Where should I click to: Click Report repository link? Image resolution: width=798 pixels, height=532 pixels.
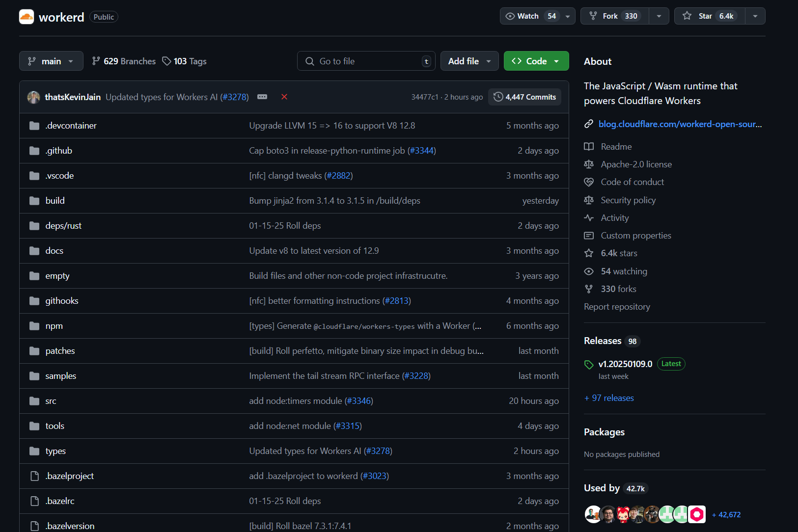(x=617, y=307)
